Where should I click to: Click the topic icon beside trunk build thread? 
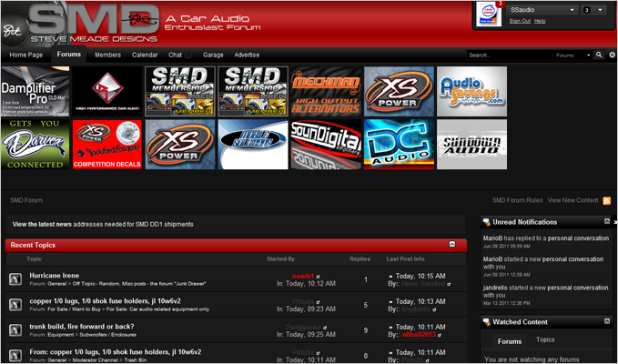click(15, 329)
